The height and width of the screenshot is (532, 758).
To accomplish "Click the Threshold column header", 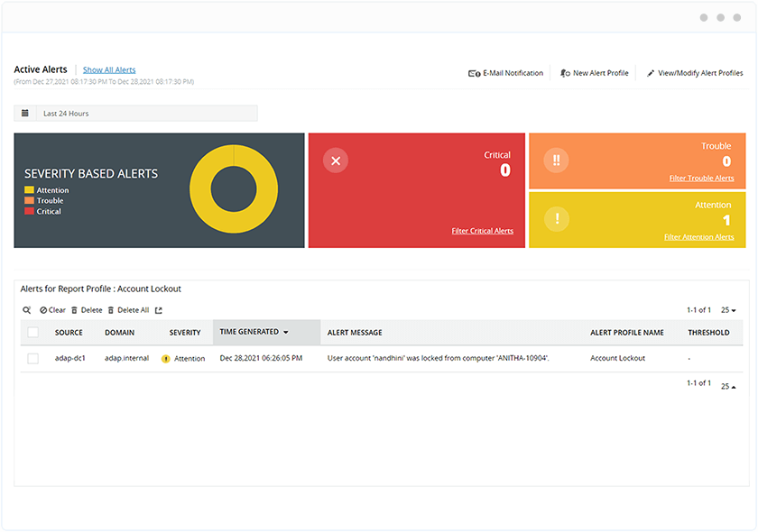I will pyautogui.click(x=708, y=333).
